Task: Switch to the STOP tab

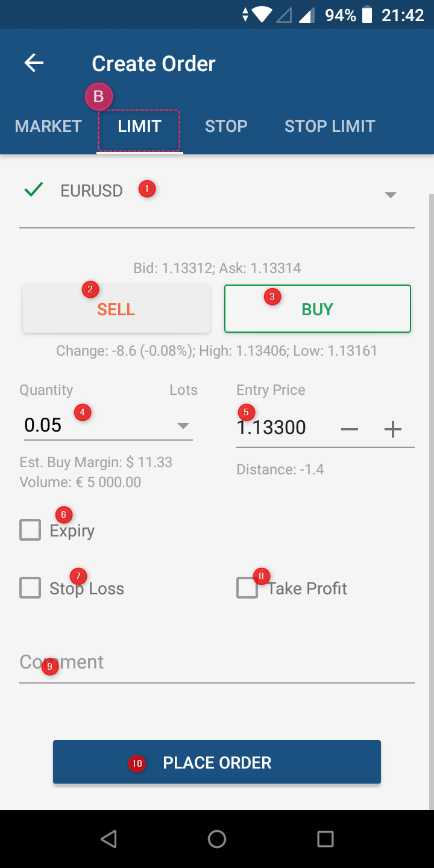Action: coord(226,126)
